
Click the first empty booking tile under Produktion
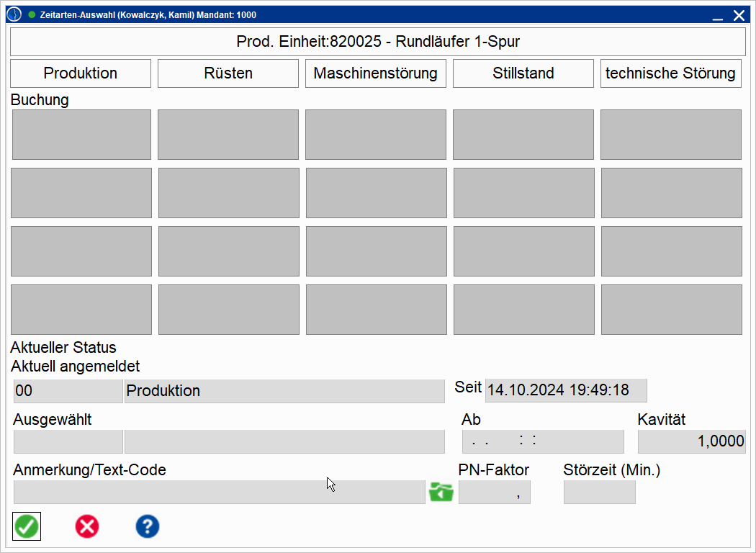point(81,135)
